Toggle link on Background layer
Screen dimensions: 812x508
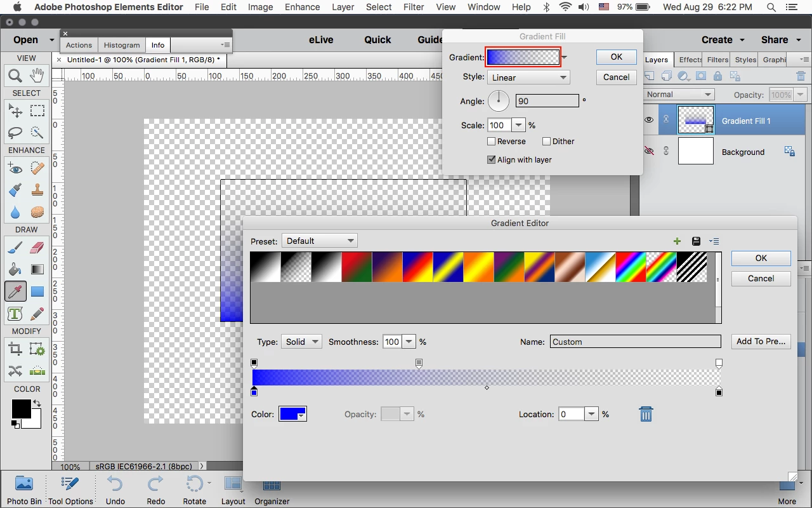click(666, 151)
